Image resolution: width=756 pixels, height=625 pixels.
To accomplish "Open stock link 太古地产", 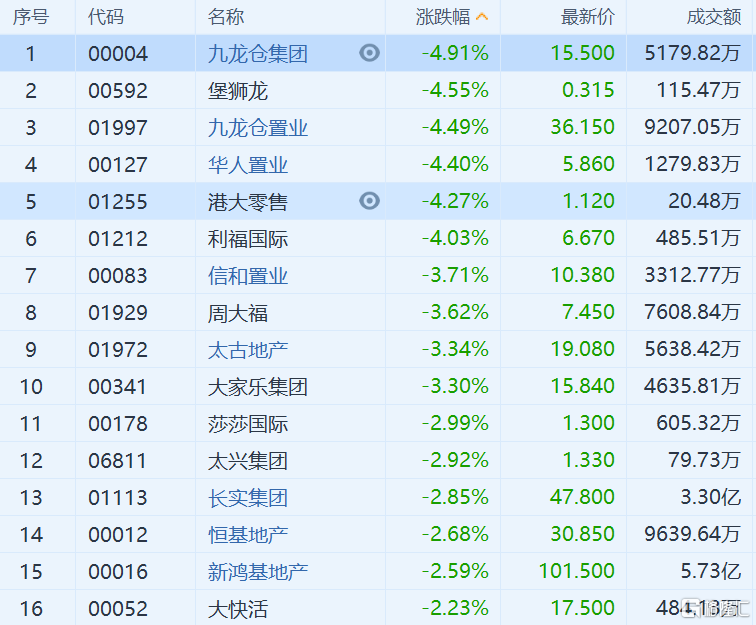I will coord(248,350).
